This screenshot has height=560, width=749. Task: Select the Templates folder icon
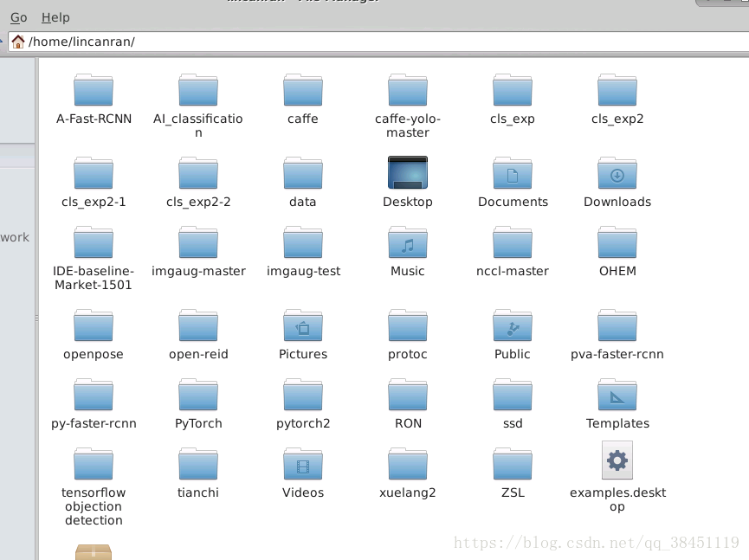coord(617,395)
